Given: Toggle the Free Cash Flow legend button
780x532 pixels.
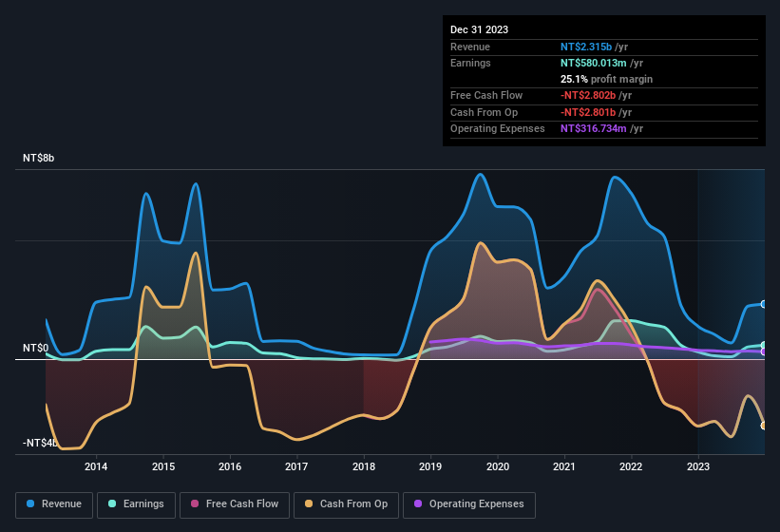Looking at the screenshot, I should [235, 504].
